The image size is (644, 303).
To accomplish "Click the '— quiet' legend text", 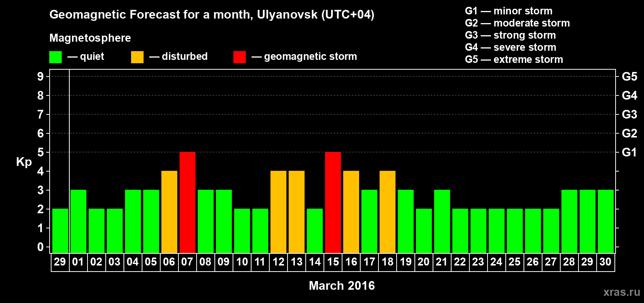I will tap(86, 57).
